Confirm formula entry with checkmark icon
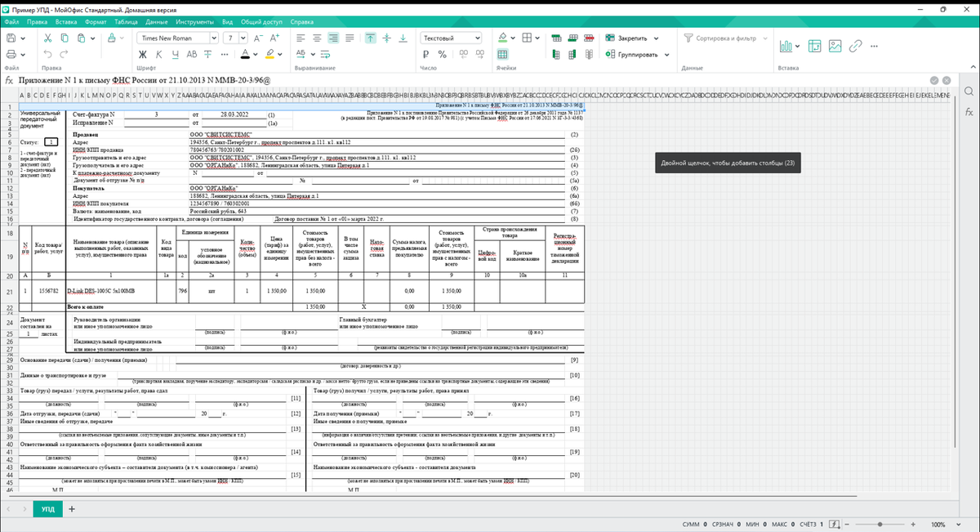Screen dimensions: 980x532 click(933, 80)
